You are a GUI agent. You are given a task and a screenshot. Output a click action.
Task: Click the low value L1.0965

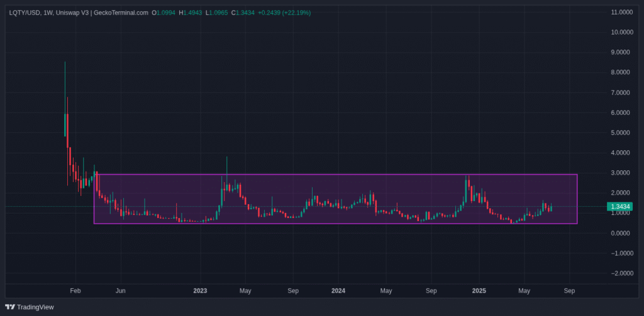(x=216, y=13)
